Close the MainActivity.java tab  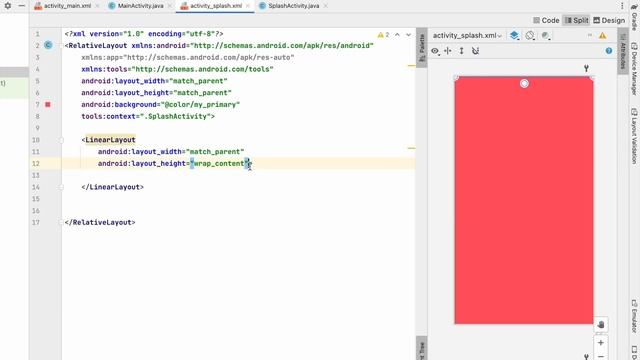point(169,6)
